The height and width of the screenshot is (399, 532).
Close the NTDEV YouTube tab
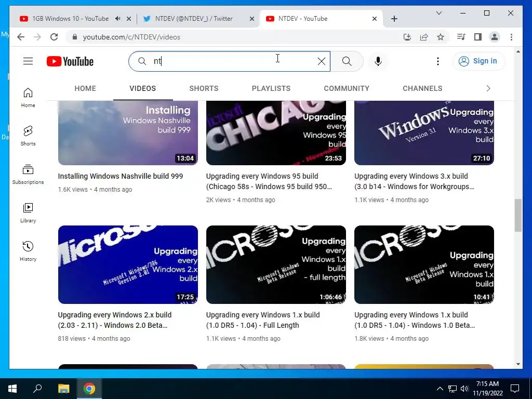tap(375, 19)
